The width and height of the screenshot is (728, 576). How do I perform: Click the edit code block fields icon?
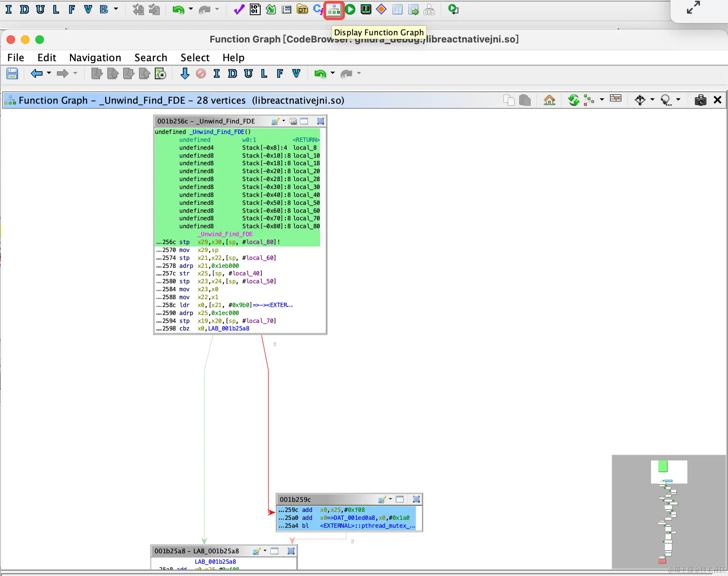[x=616, y=99]
